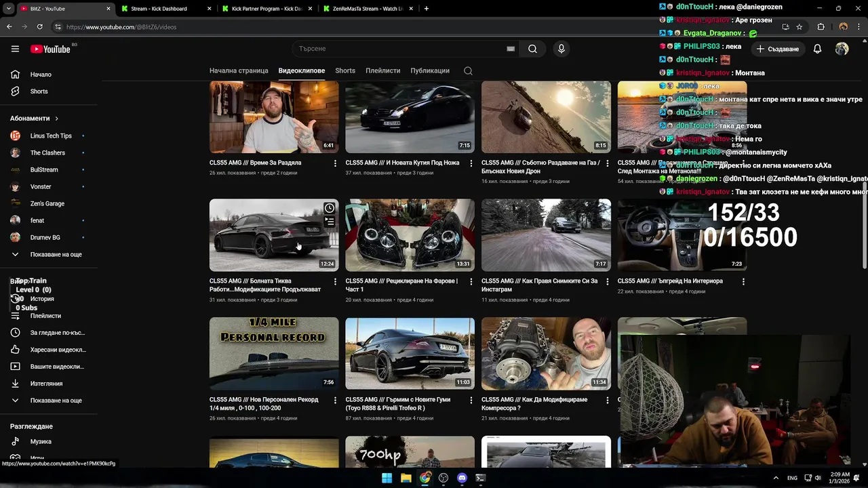Viewport: 868px width, 488px height.
Task: Open Windows Start menu
Action: (387, 478)
